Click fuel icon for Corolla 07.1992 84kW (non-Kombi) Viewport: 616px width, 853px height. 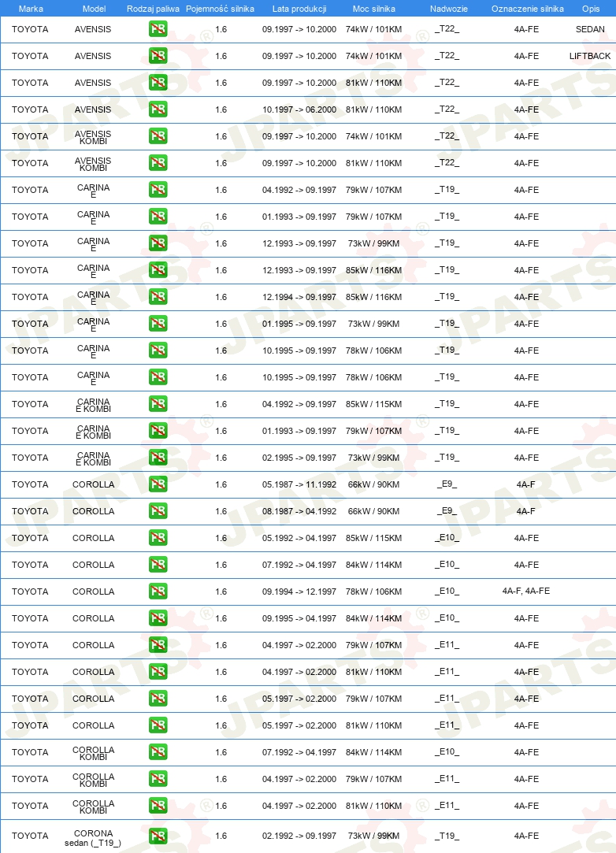158,565
